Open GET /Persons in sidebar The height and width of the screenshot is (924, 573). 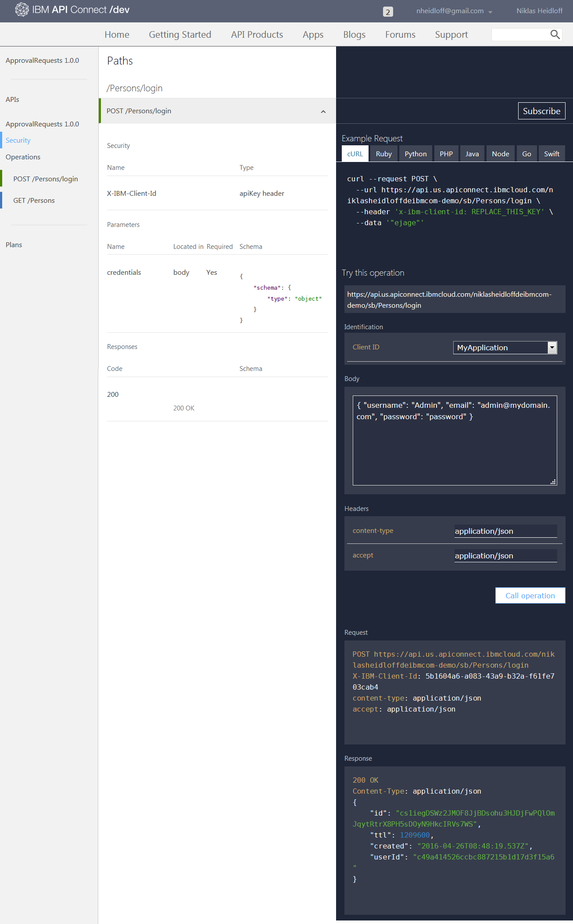coord(34,201)
